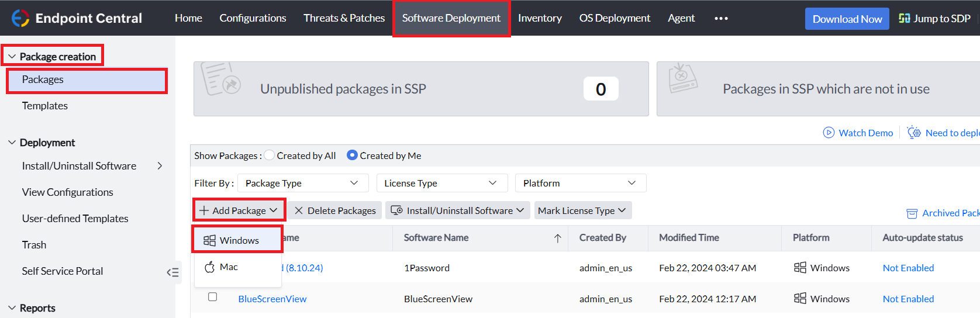
Task: Collapse the sidebar using the collapse icon
Action: [172, 272]
